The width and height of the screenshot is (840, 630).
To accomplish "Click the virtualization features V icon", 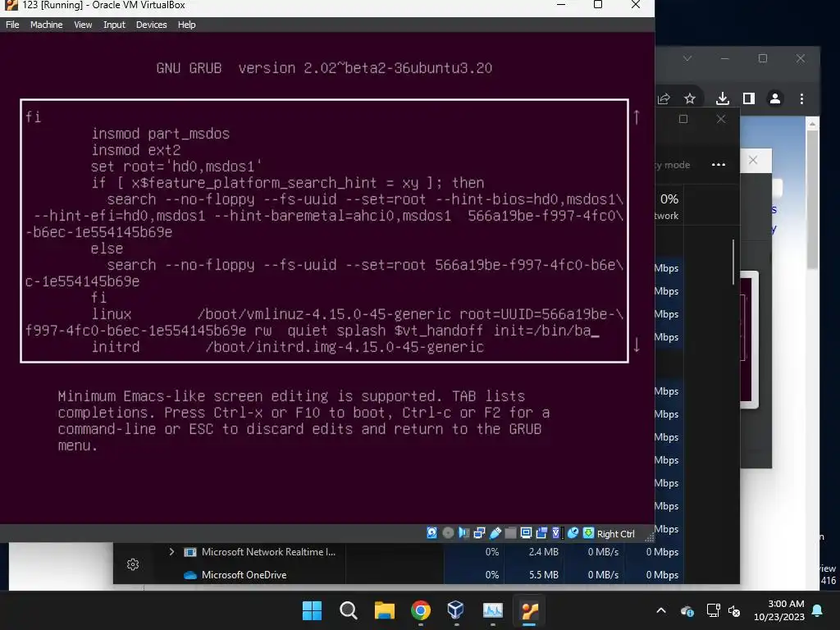I will (x=556, y=533).
